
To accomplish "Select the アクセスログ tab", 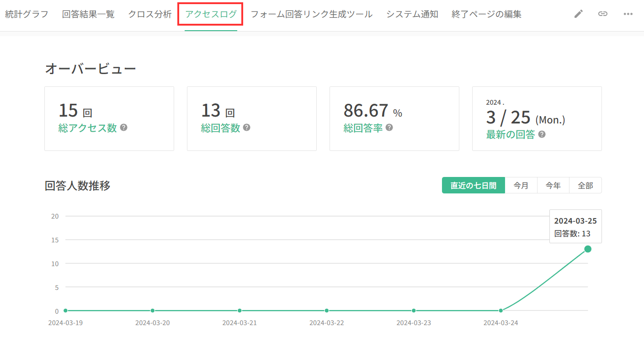I will tap(211, 14).
